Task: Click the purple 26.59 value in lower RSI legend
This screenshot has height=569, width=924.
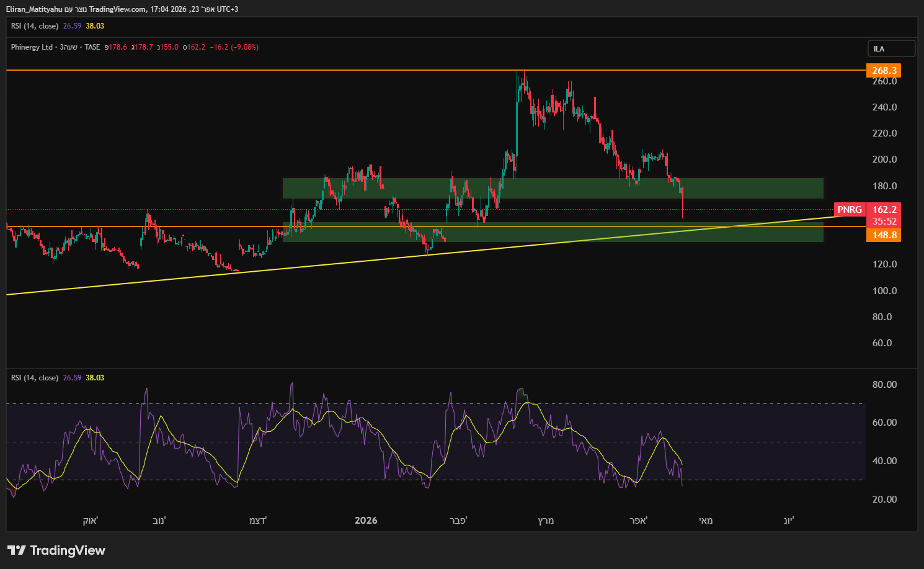Action: click(72, 378)
